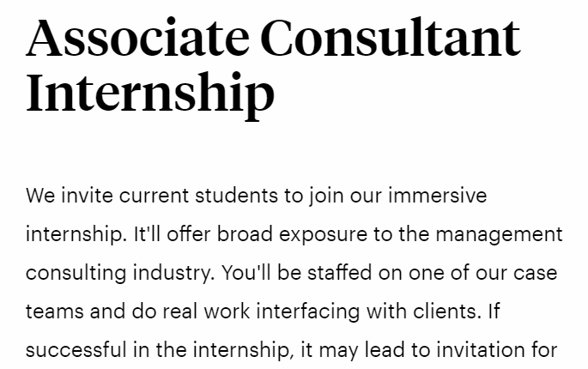This screenshot has height=369, width=588.
Task: Click the word "management" in the paragraph
Action: (499, 234)
